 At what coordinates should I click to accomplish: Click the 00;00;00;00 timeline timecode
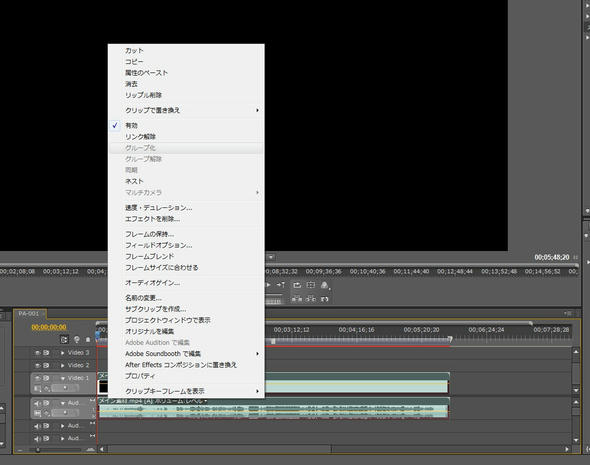[x=49, y=327]
